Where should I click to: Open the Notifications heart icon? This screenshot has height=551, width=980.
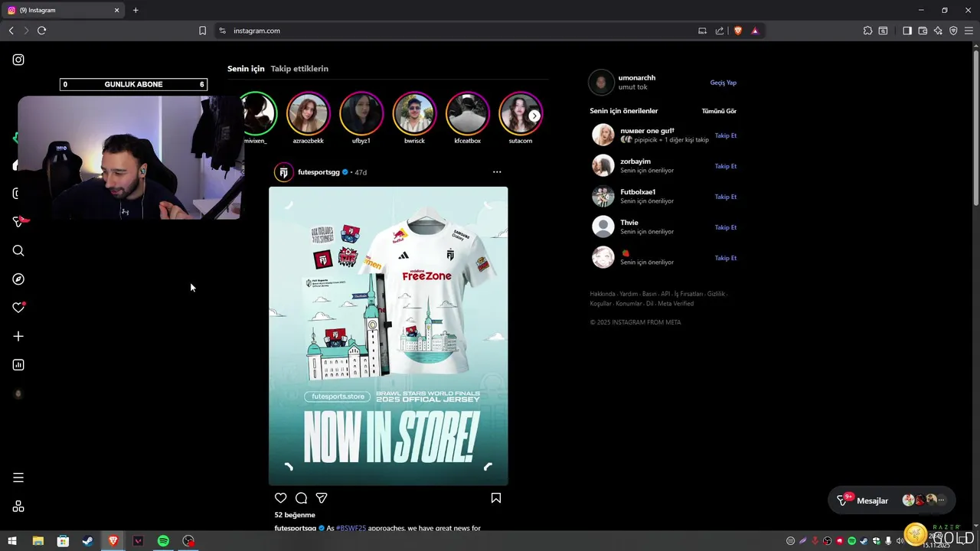[18, 308]
